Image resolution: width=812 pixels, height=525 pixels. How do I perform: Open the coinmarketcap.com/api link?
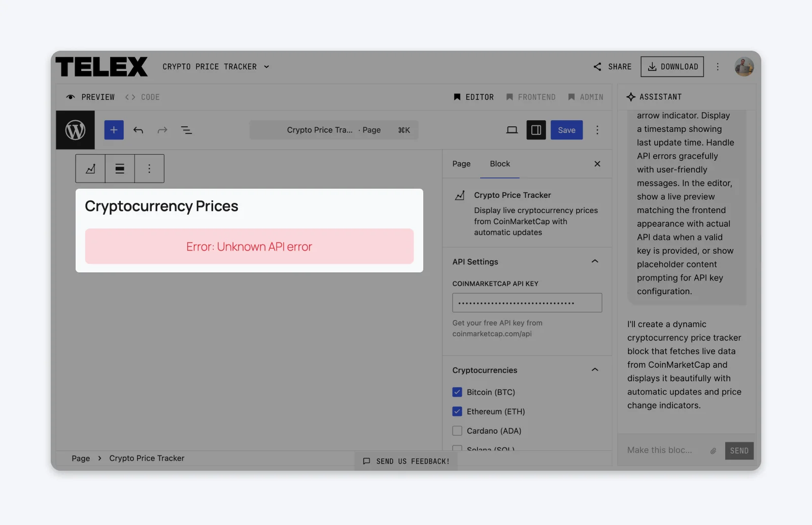click(x=492, y=334)
